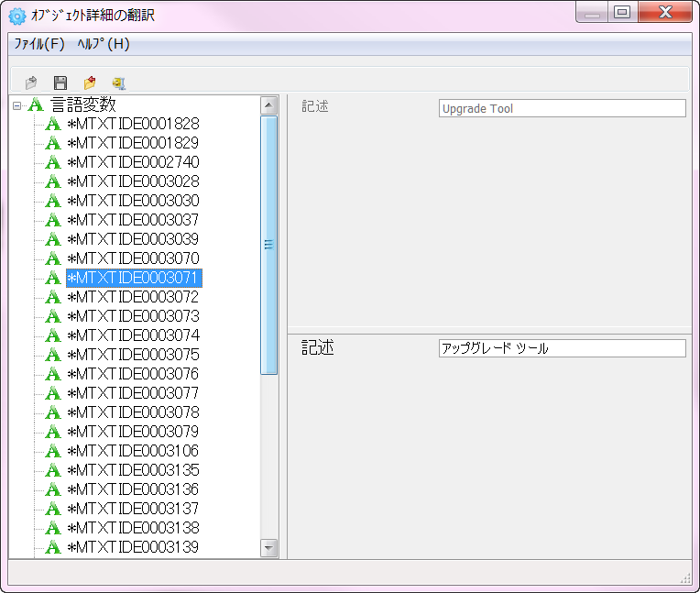Click the gear application icon in title bar

(x=17, y=16)
